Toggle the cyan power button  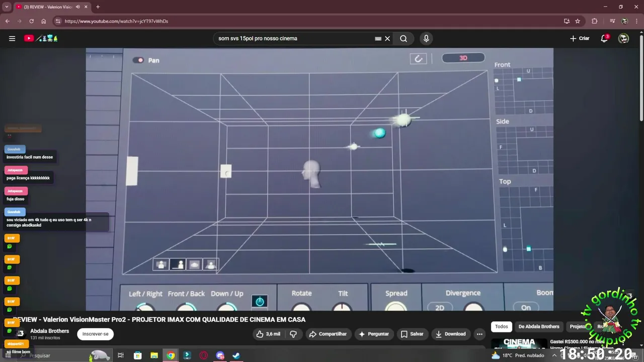click(260, 301)
